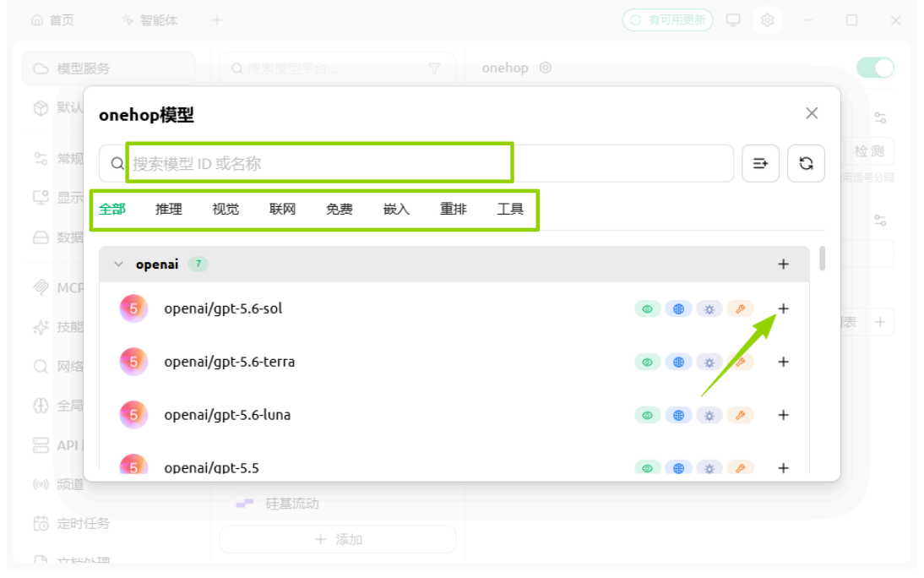Open 模型服务 in settings sidebar
The image size is (924, 578).
108,68
